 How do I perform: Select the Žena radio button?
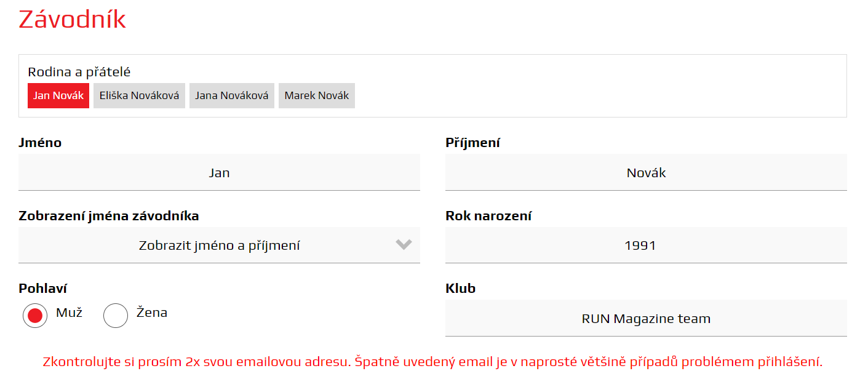116,316
